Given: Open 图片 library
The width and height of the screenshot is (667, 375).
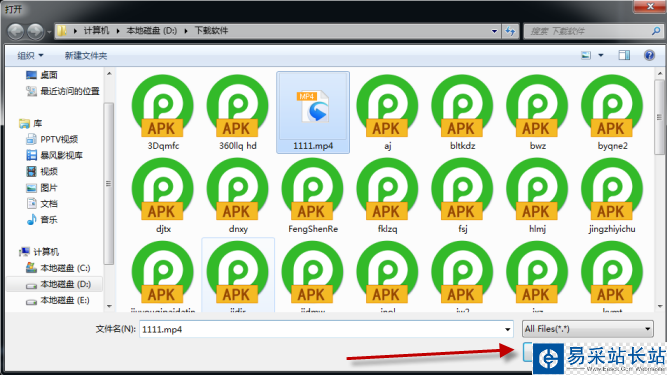Looking at the screenshot, I should (42, 188).
